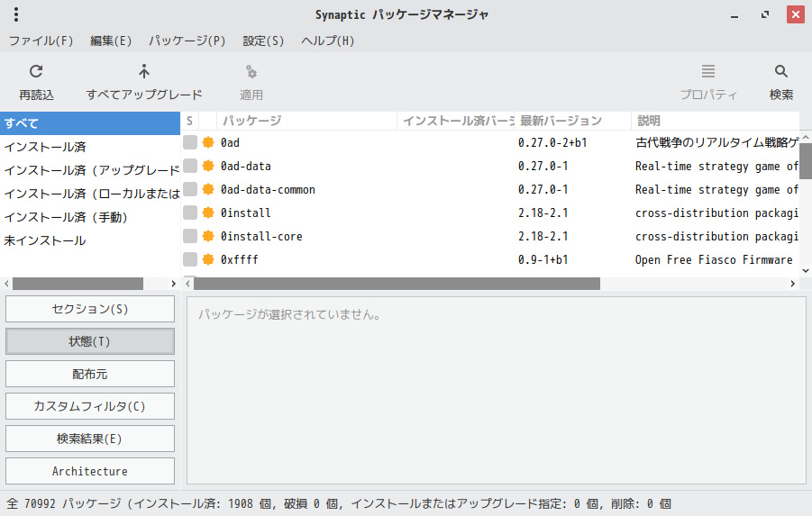
Task: Click the orange badge icon beside 0install
Action: click(x=208, y=213)
